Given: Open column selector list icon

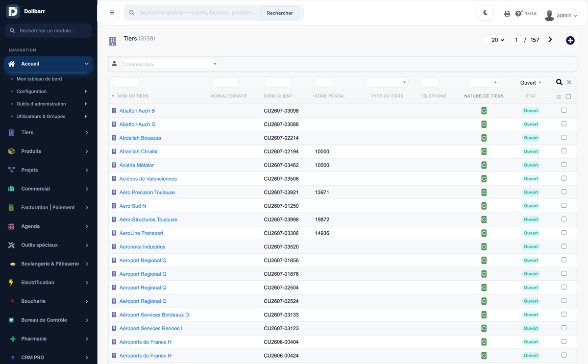Looking at the screenshot, I should pyautogui.click(x=559, y=97).
